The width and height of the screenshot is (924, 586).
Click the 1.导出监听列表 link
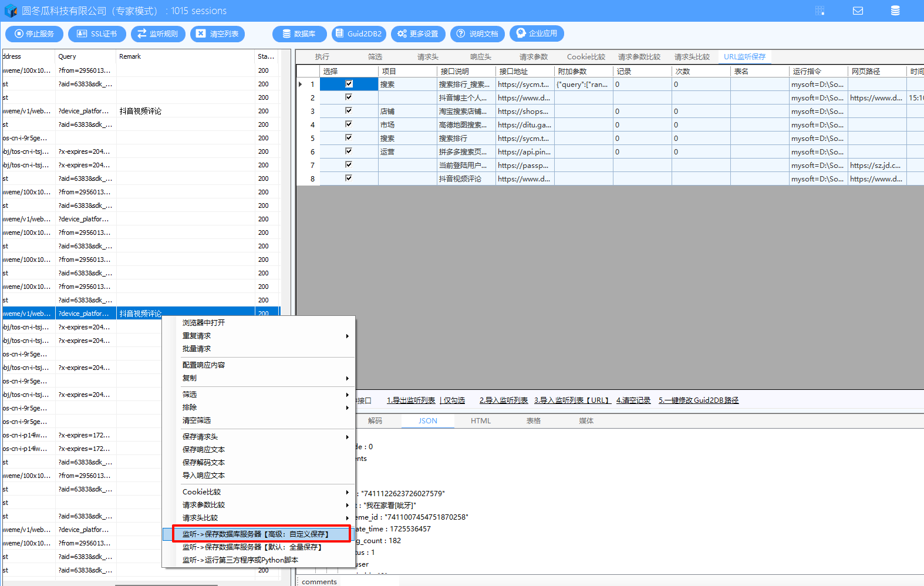pyautogui.click(x=410, y=400)
